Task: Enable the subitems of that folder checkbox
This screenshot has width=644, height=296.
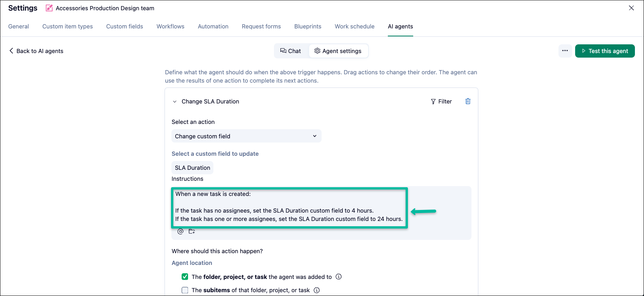Action: tap(185, 290)
